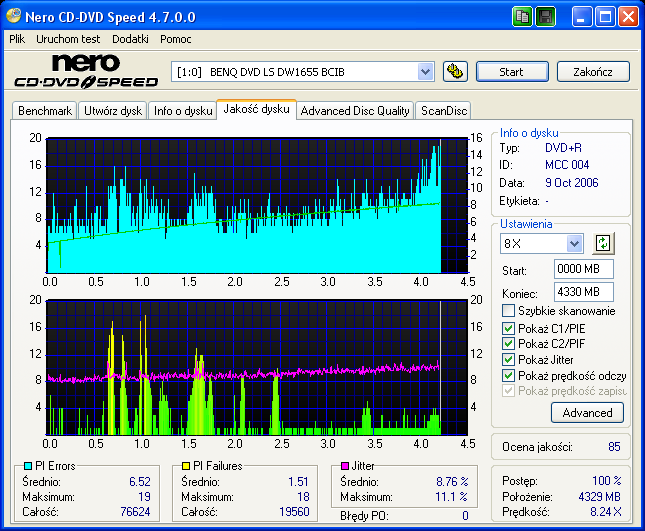Click the disc type DVD+R text

[x=563, y=148]
